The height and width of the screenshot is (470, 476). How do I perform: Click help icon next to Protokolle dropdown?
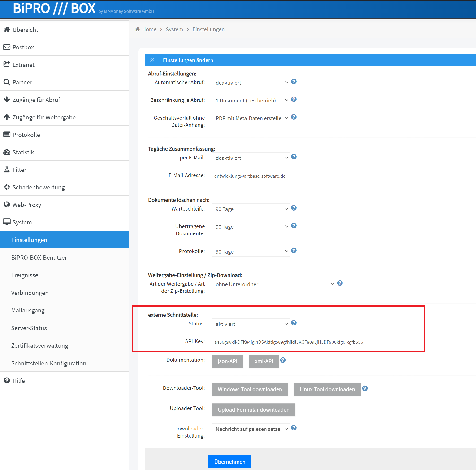click(294, 250)
